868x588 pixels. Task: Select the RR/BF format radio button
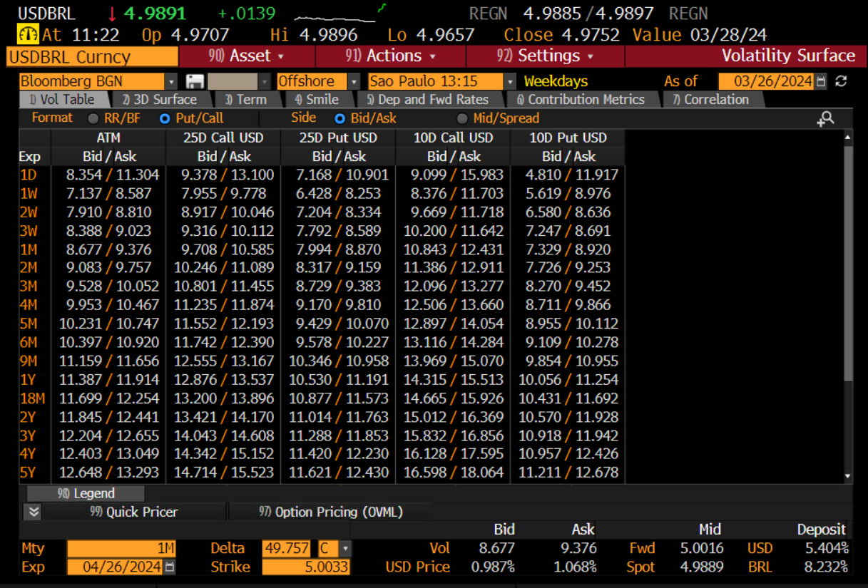click(93, 118)
